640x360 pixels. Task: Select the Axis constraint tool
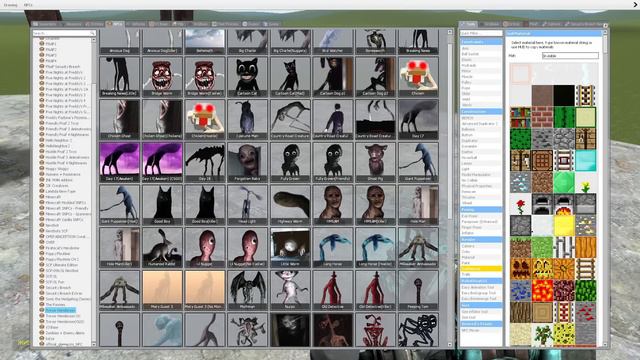481,48
